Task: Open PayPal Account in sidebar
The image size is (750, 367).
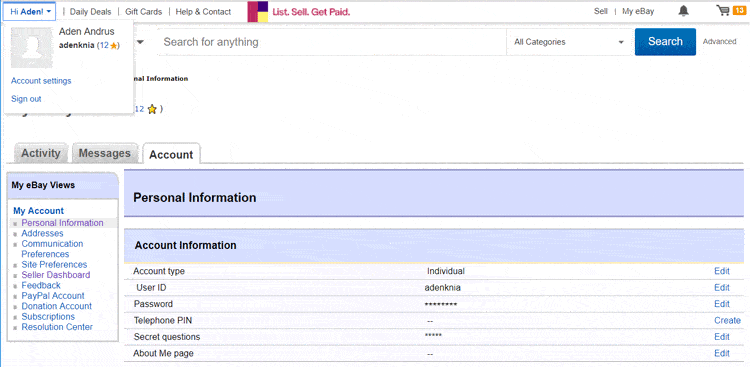Action: click(x=53, y=296)
